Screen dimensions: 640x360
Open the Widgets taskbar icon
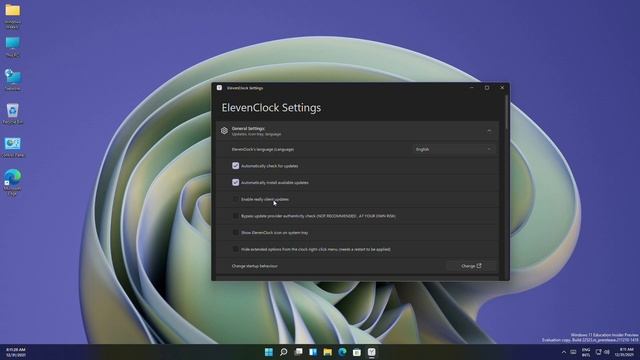(x=313, y=352)
